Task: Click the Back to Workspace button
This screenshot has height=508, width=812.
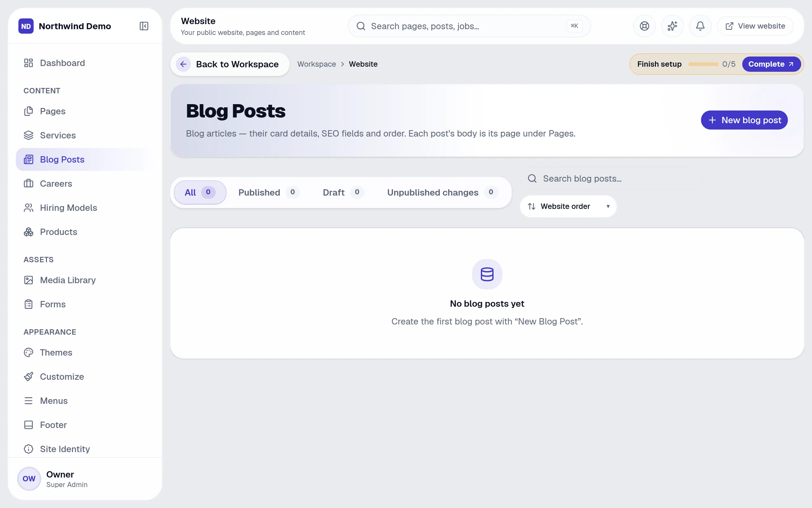Action: coord(230,64)
